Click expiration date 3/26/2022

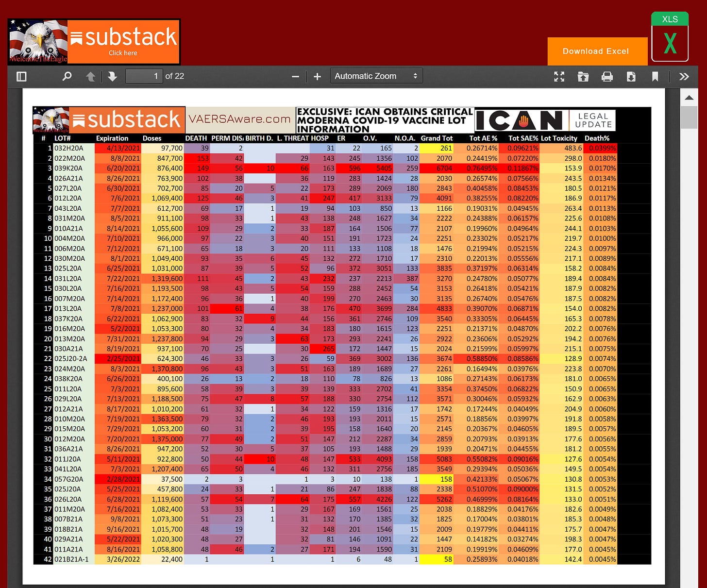(x=123, y=559)
